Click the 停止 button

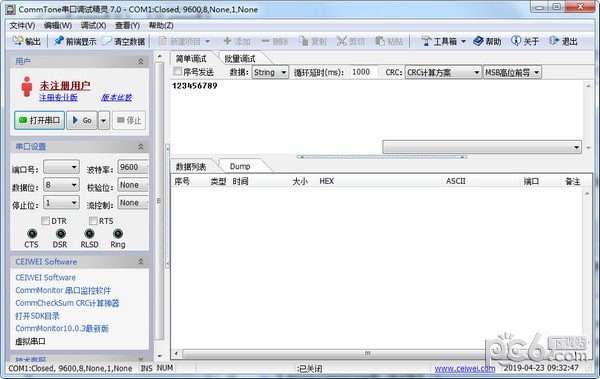click(x=129, y=121)
